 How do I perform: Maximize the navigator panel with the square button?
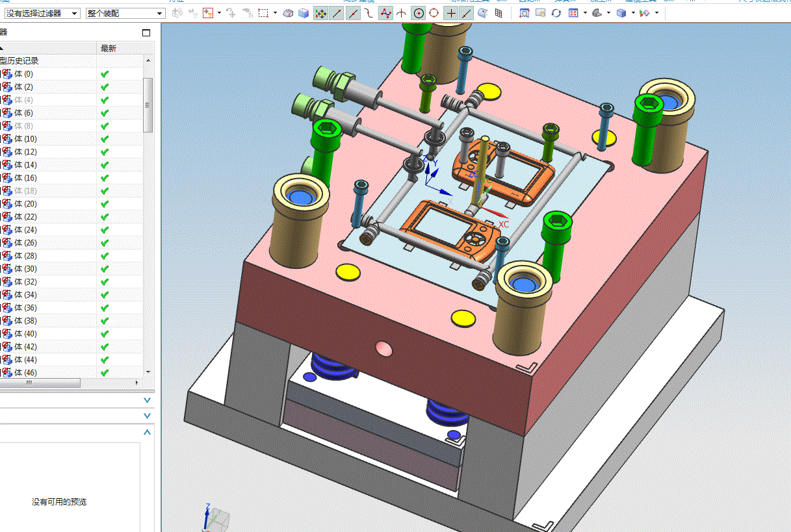pos(146,32)
